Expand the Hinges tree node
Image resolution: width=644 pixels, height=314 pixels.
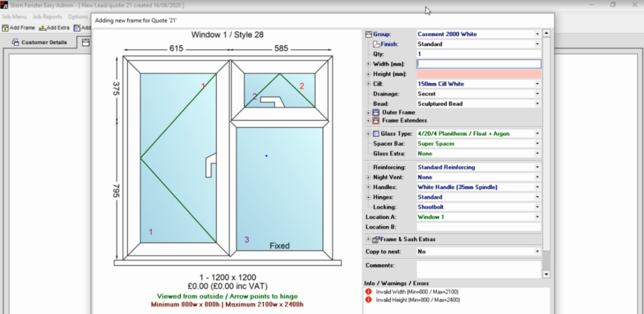coord(369,197)
